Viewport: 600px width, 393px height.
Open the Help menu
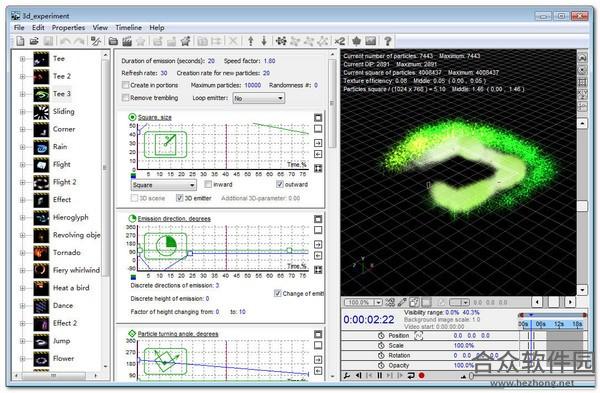(x=157, y=28)
